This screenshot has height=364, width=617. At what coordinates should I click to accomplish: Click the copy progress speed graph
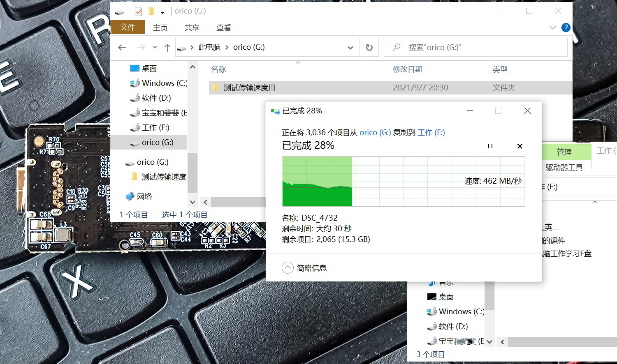coord(404,181)
